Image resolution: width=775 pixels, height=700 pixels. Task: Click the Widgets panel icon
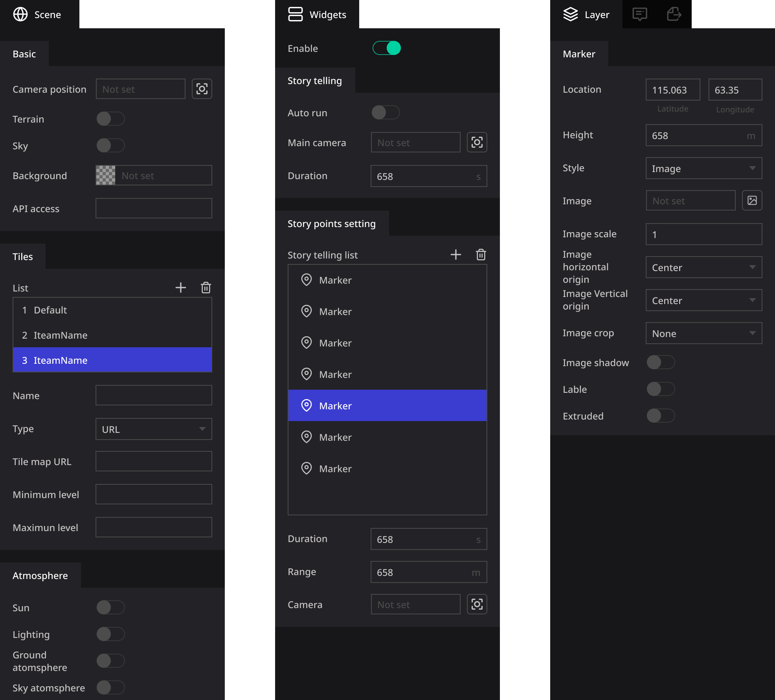(x=296, y=15)
